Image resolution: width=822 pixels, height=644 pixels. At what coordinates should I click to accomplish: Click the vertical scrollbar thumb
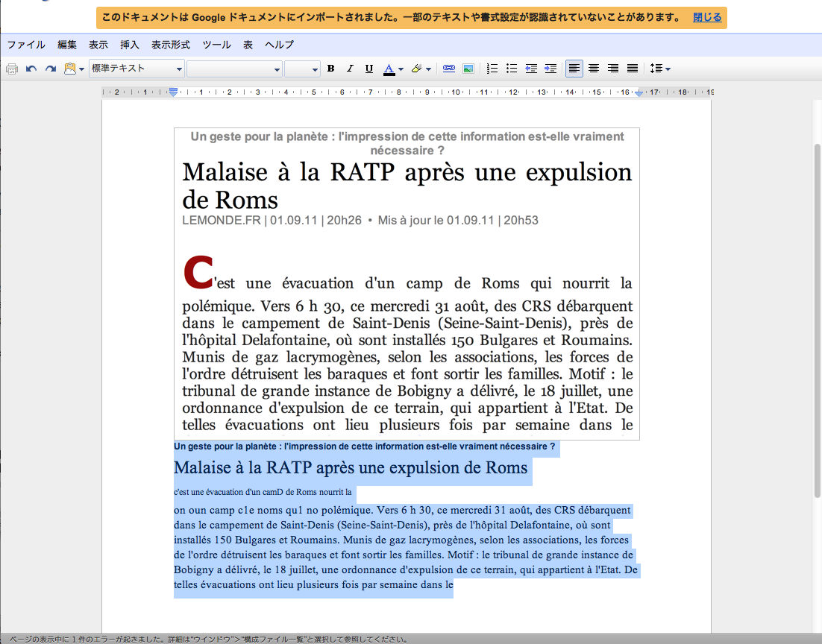point(818,320)
